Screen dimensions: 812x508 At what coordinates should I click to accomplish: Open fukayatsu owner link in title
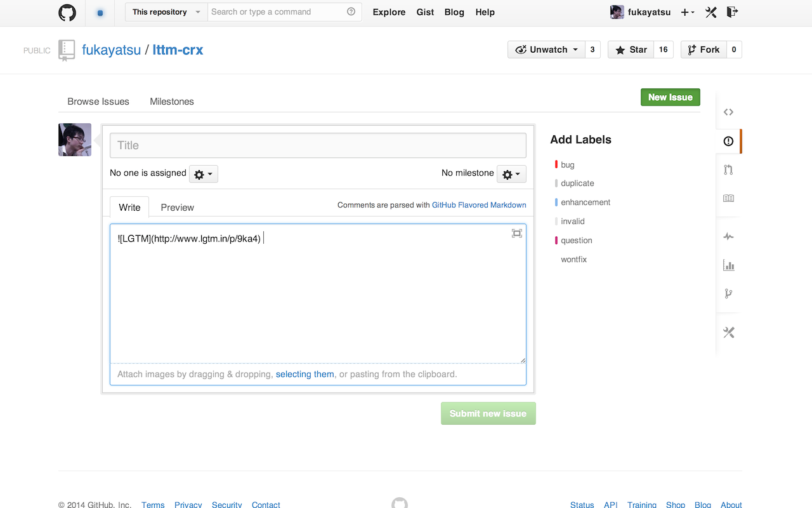click(112, 50)
